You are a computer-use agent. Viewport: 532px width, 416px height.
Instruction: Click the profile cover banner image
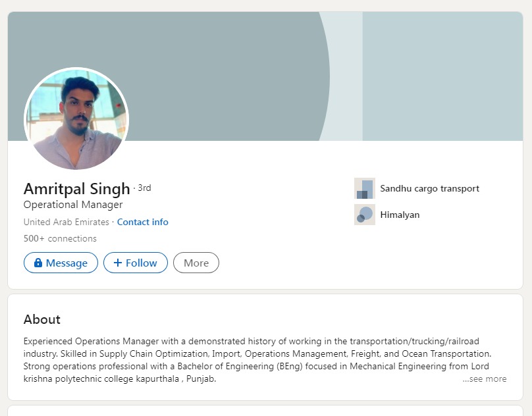pos(329,72)
